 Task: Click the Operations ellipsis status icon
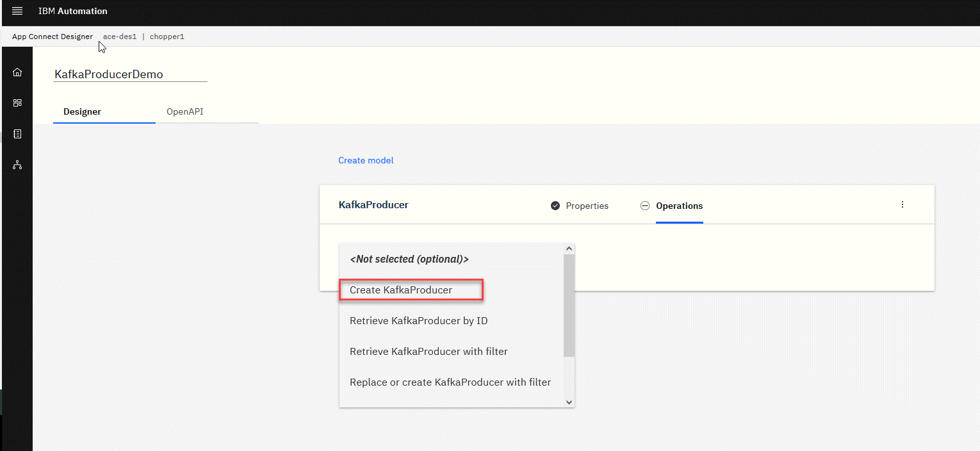point(645,206)
